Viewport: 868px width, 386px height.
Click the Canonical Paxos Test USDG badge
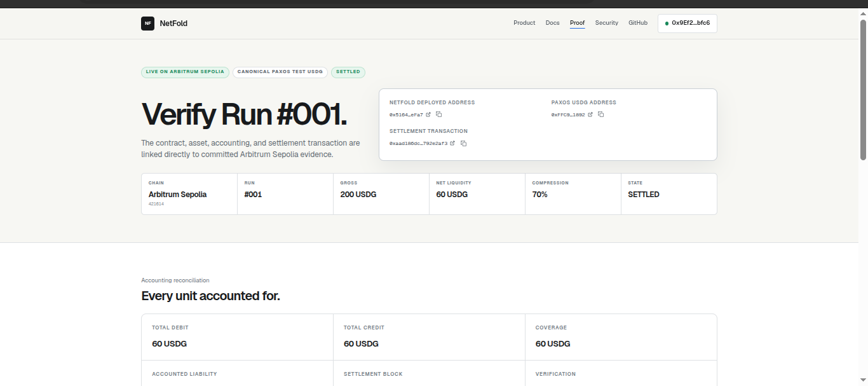[x=280, y=72]
